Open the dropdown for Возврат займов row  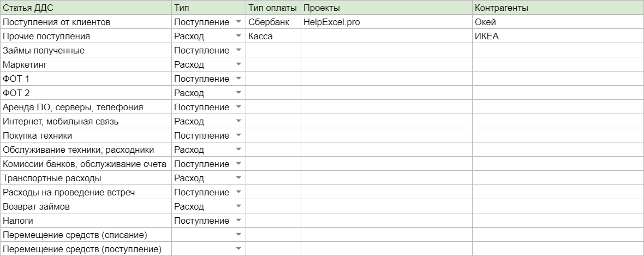(x=238, y=206)
